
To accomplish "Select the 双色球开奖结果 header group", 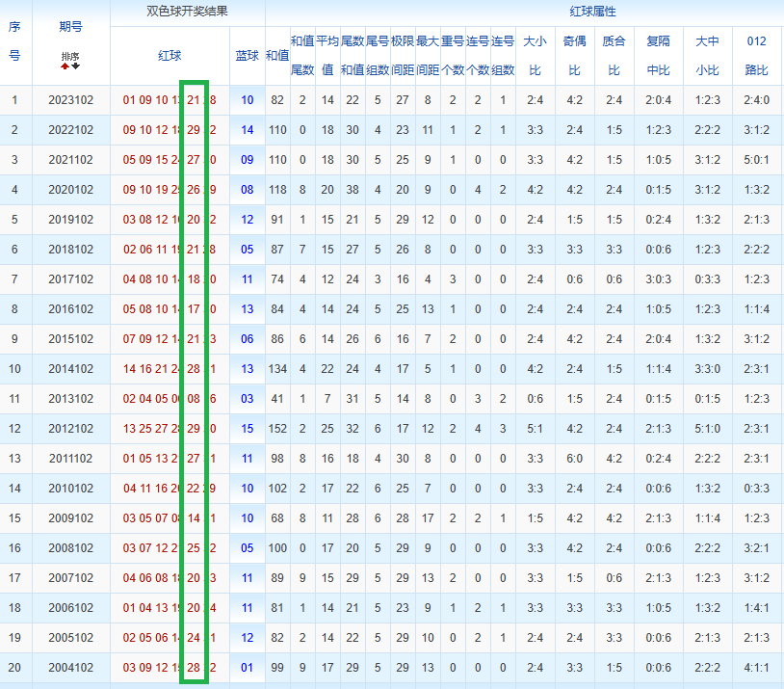I will tap(187, 12).
